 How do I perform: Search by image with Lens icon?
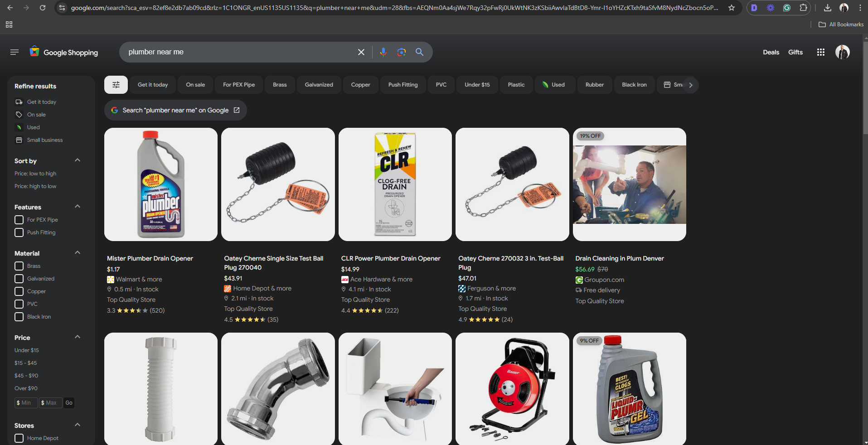(x=402, y=52)
